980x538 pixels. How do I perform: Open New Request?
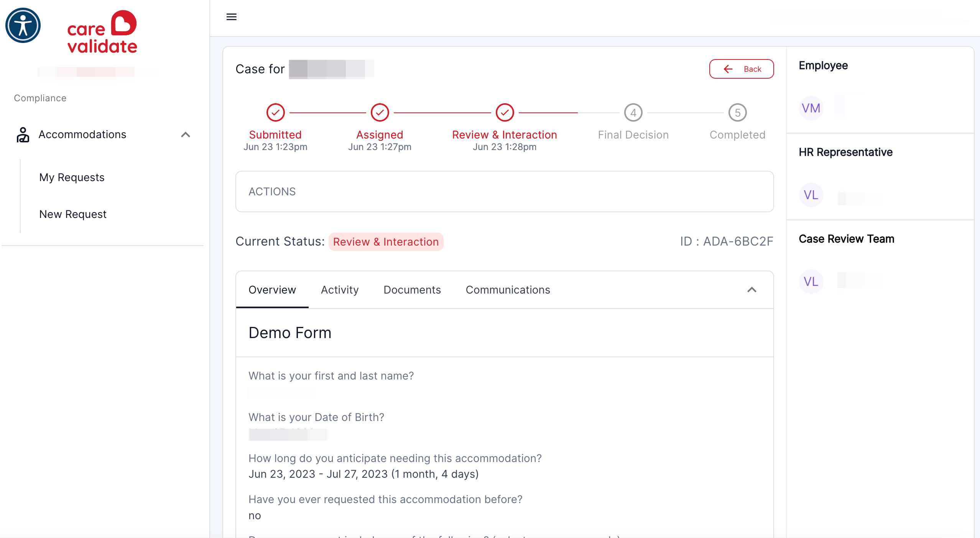pyautogui.click(x=73, y=214)
